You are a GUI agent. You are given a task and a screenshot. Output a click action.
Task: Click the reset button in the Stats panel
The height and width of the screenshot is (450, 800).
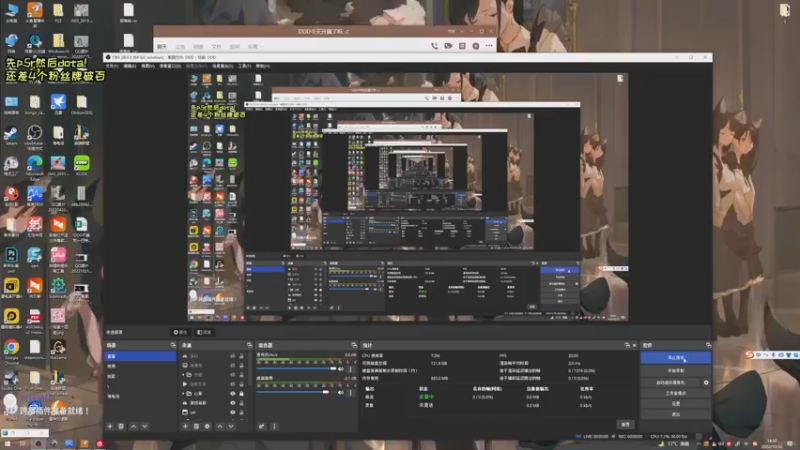point(625,424)
